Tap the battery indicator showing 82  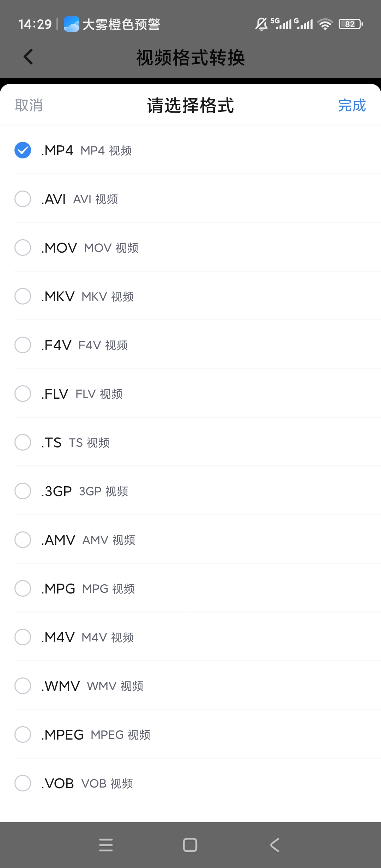351,24
